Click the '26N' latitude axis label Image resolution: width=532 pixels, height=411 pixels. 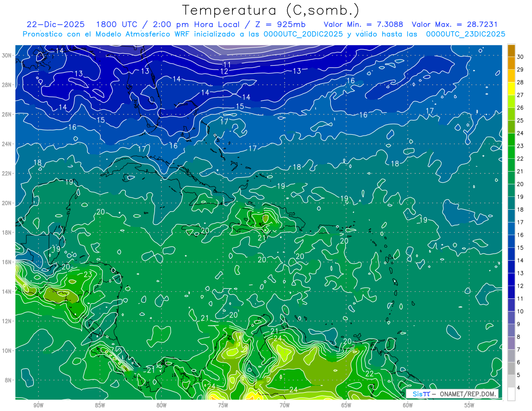pyautogui.click(x=7, y=114)
